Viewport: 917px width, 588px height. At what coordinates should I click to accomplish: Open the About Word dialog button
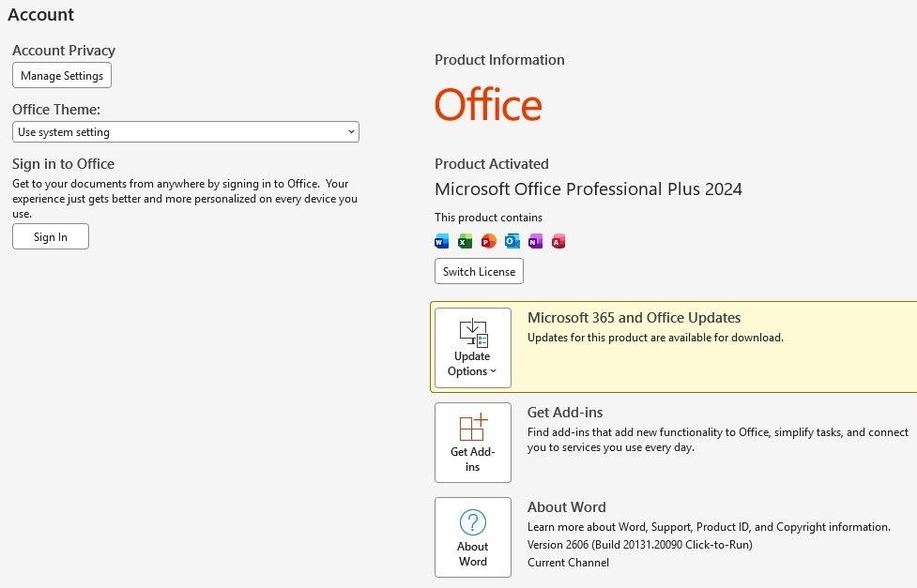(x=472, y=537)
